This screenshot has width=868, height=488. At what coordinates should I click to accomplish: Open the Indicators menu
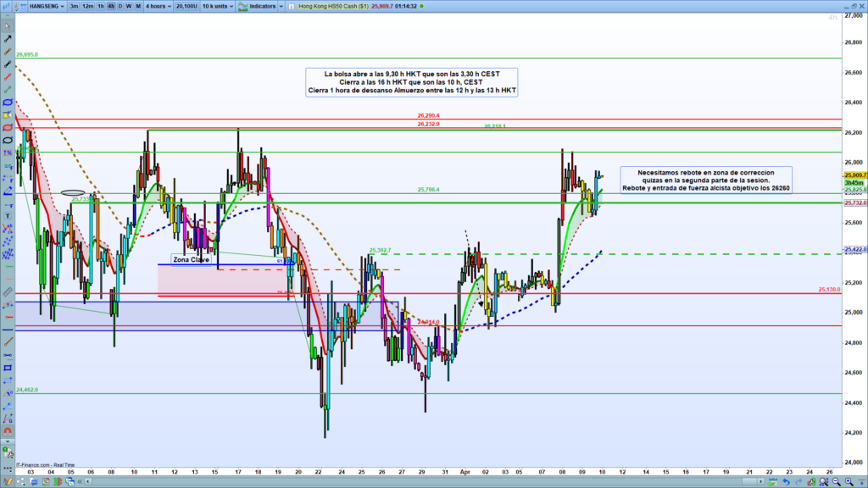(x=257, y=6)
